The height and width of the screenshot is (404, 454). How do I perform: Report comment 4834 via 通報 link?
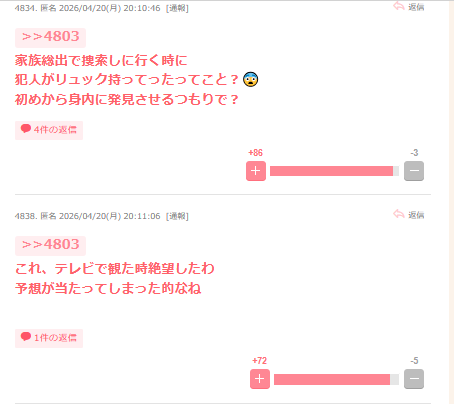pyautogui.click(x=177, y=8)
